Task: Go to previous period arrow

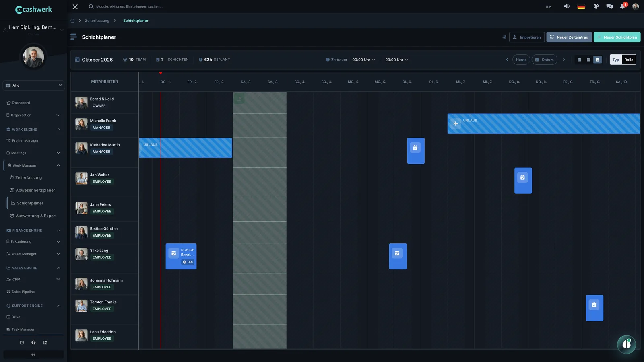Action: coord(507,60)
